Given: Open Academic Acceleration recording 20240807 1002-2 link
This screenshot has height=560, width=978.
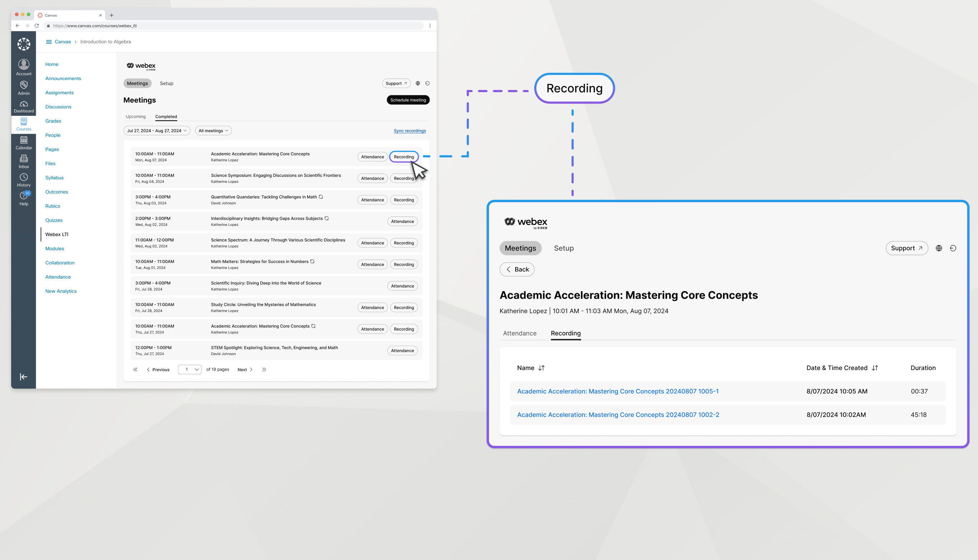Looking at the screenshot, I should coord(618,414).
